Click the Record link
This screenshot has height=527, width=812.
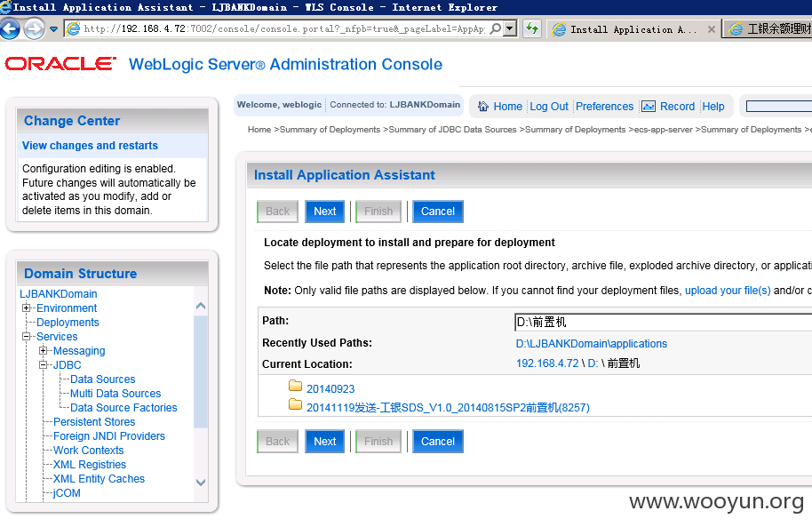click(x=677, y=107)
